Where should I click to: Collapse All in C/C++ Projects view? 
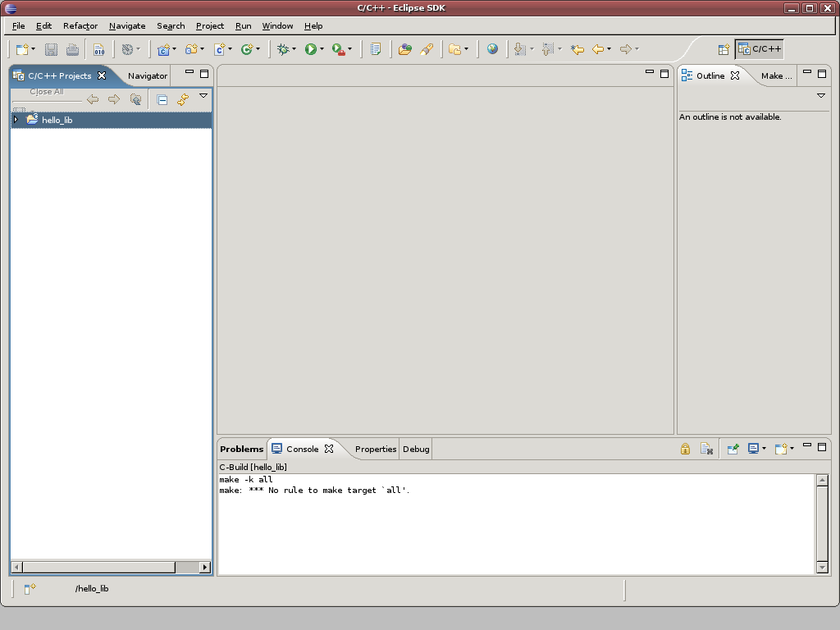(162, 99)
